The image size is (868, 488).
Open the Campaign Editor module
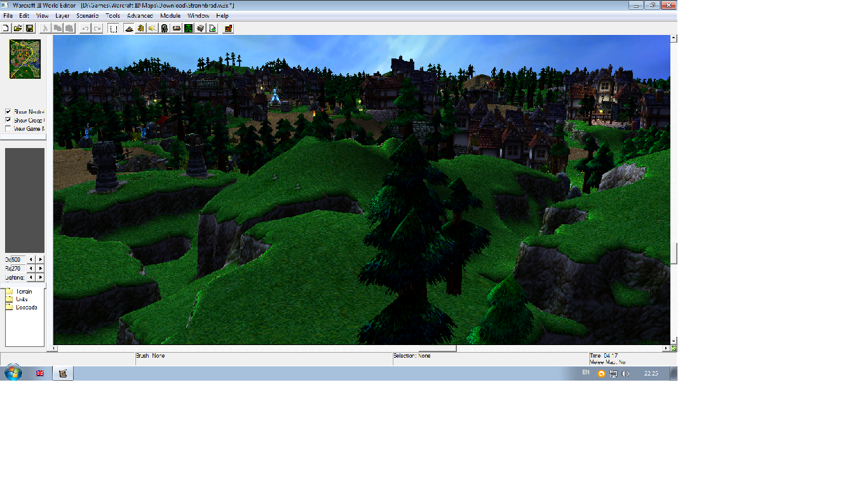coord(177,28)
